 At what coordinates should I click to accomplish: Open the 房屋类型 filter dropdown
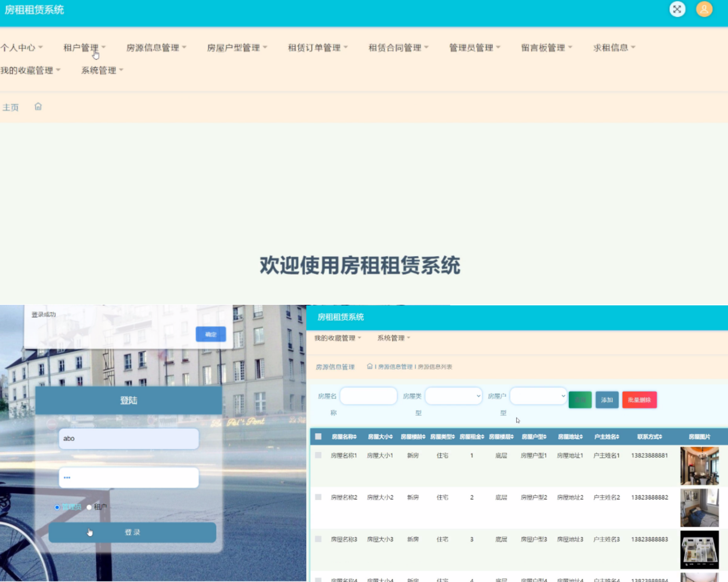point(454,396)
